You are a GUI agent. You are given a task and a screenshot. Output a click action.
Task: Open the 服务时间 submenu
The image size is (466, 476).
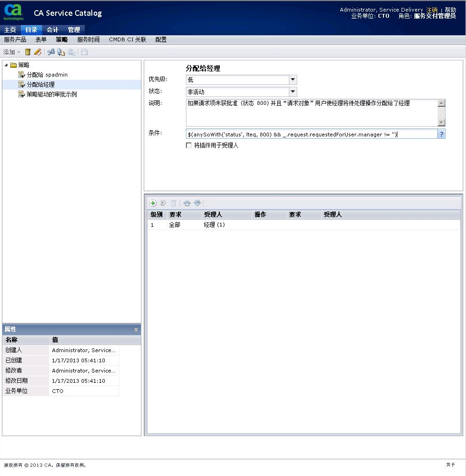(88, 39)
